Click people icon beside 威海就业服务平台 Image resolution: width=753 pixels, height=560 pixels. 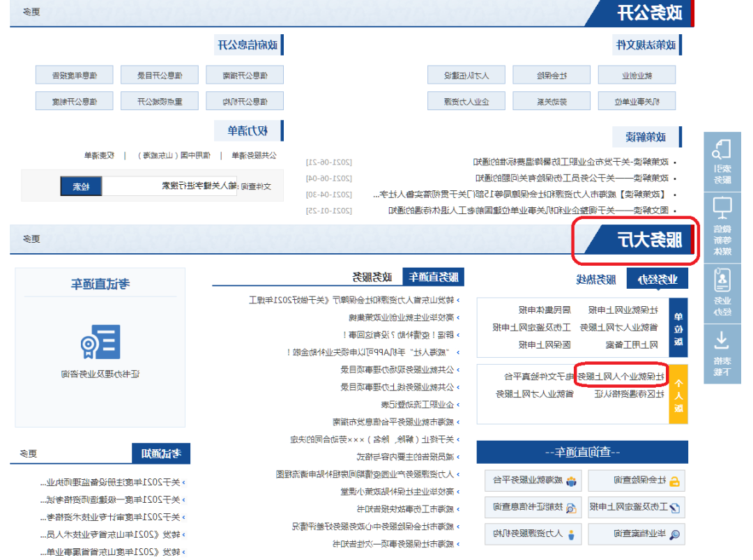tap(571, 481)
